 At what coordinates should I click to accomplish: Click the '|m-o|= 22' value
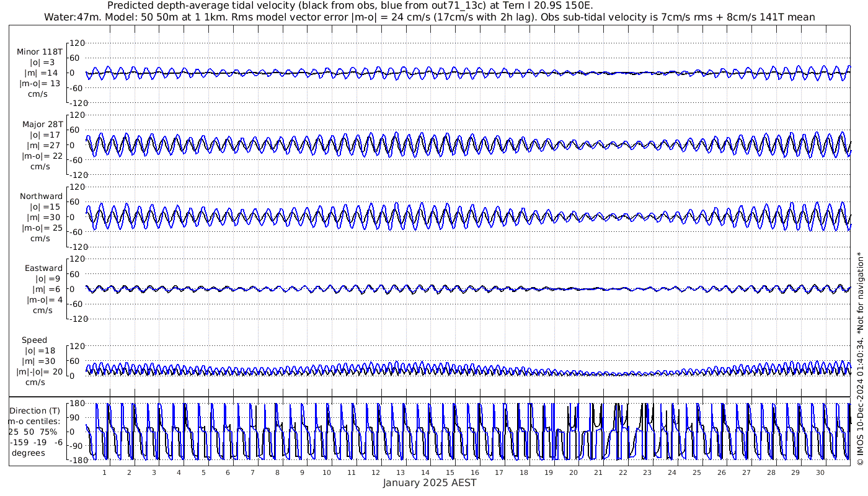(41, 156)
